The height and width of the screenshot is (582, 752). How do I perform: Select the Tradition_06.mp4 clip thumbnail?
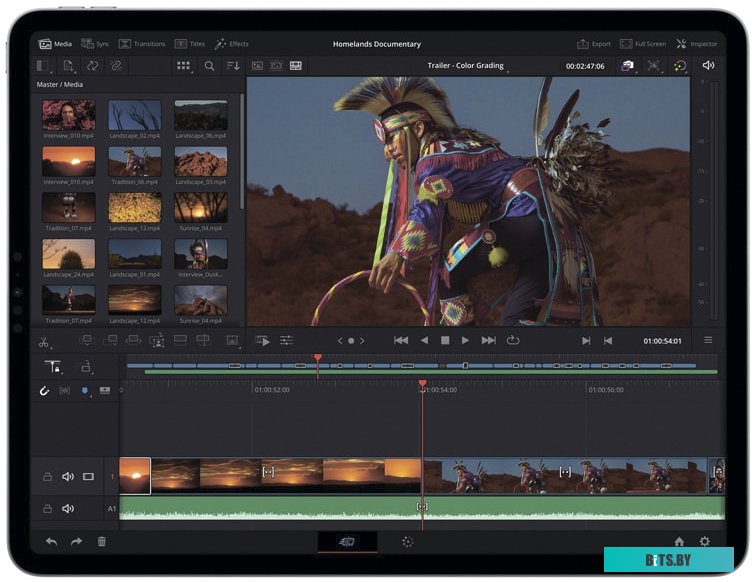135,162
